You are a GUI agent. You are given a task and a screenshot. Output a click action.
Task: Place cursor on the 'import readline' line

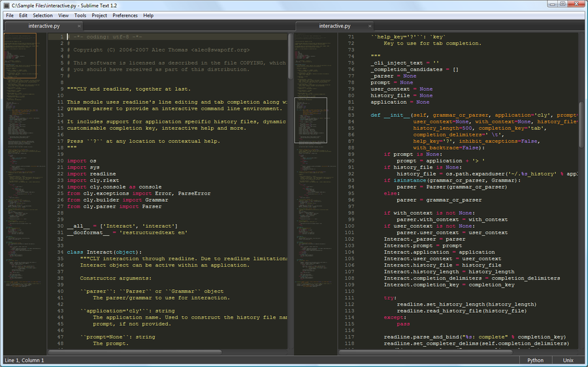pyautogui.click(x=91, y=174)
